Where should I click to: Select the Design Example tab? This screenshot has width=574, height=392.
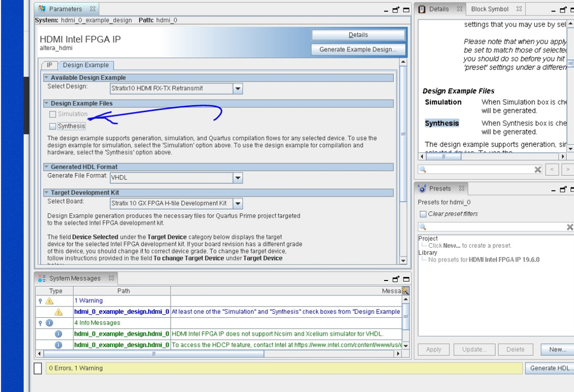86,65
